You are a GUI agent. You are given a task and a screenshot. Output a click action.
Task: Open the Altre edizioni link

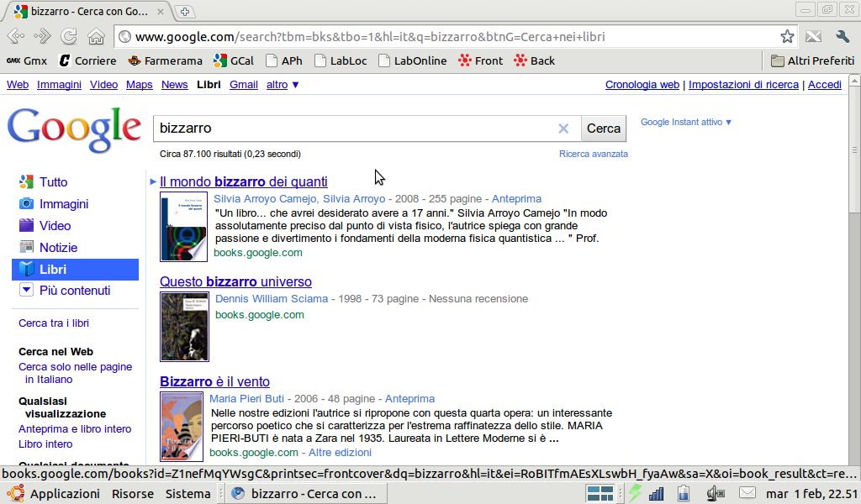tap(340, 453)
